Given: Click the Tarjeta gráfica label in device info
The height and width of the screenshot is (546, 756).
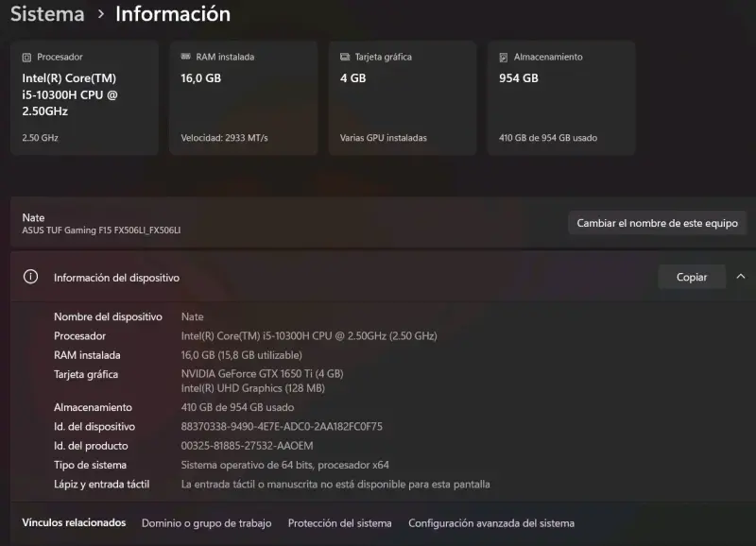Looking at the screenshot, I should [86, 374].
